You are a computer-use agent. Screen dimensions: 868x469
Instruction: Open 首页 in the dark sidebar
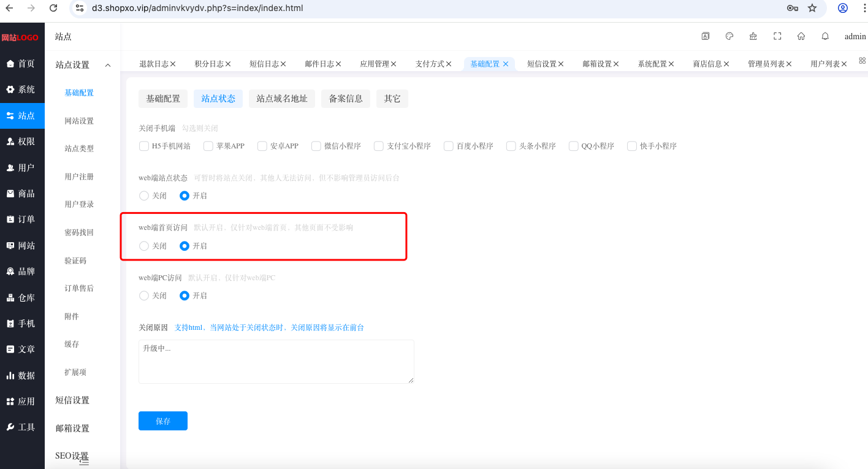point(22,64)
